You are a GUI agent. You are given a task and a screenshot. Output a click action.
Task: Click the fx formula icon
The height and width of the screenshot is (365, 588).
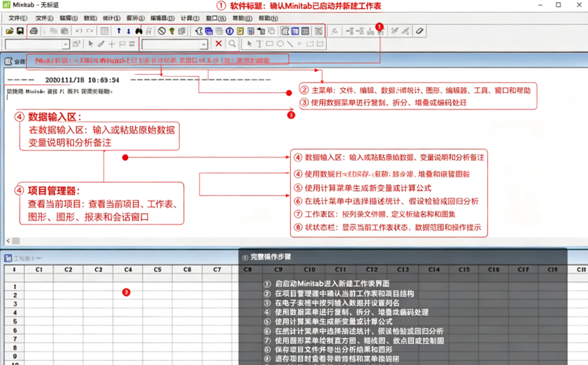click(334, 31)
